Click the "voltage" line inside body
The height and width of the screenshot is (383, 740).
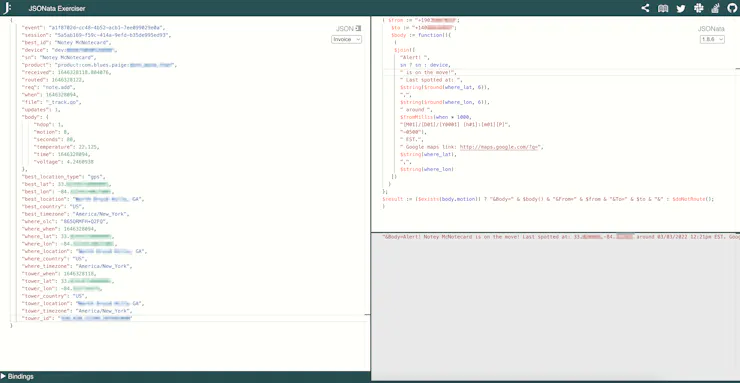click(x=63, y=162)
